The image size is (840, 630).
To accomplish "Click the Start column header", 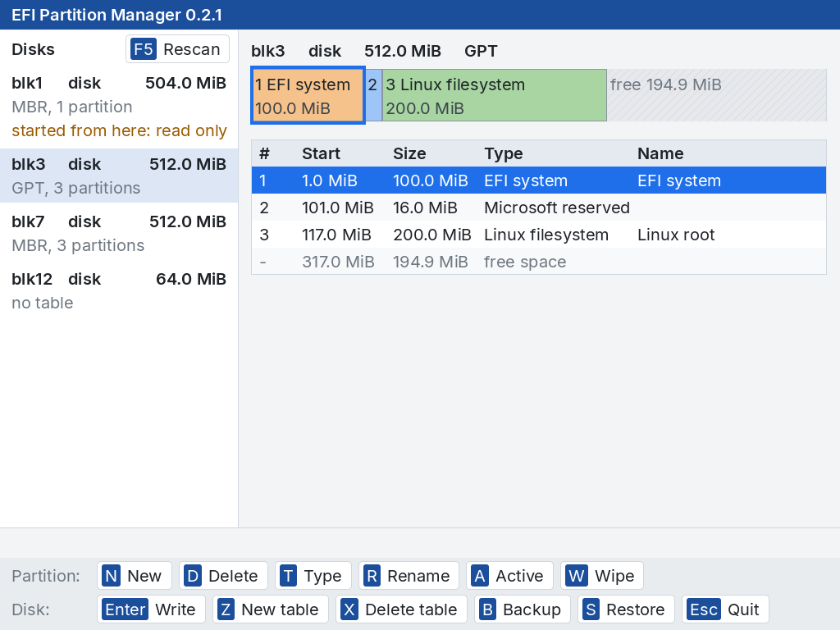I will pos(321,153).
